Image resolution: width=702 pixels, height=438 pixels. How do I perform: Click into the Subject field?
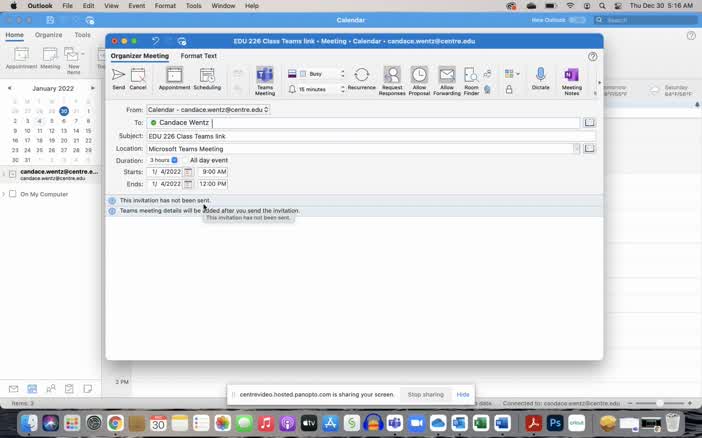coord(371,136)
